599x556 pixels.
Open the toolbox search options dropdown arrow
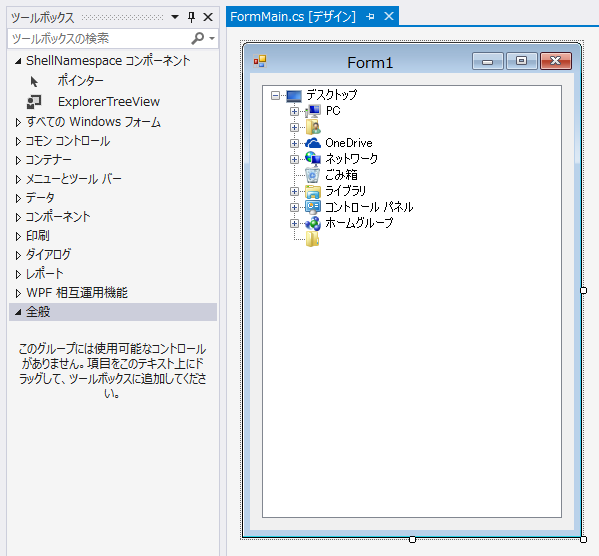(212, 38)
